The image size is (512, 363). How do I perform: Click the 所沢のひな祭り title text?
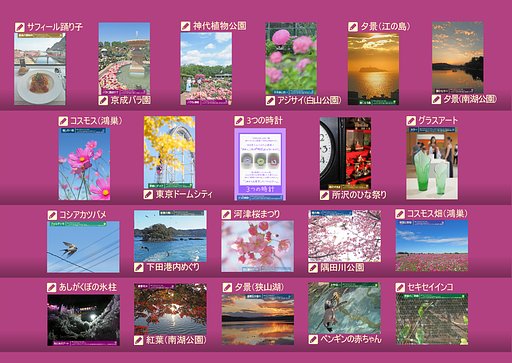[x=359, y=195]
